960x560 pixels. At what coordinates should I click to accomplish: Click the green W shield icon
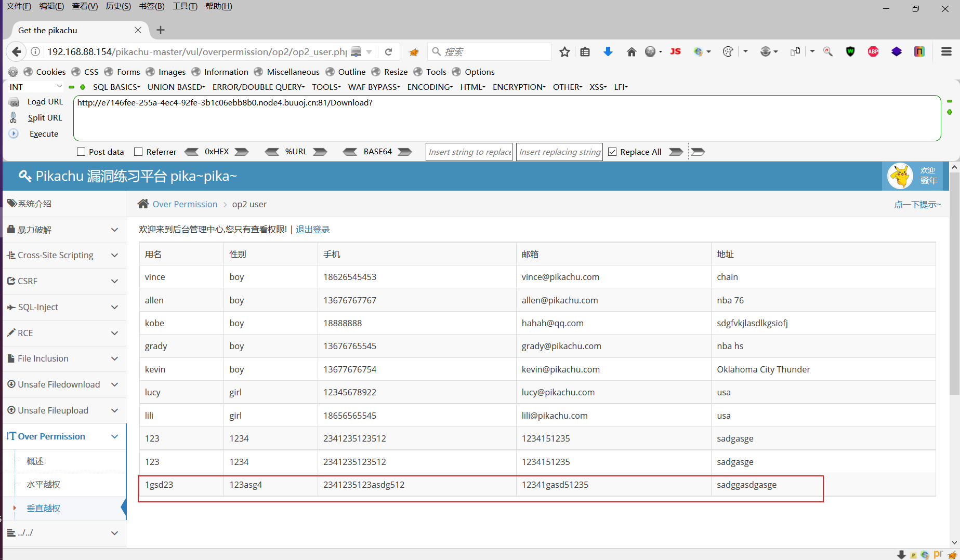click(x=850, y=51)
